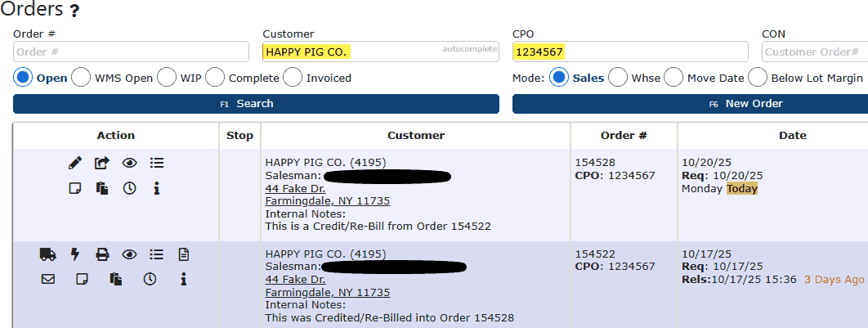Click the clock history icon for order 154522

coord(150,279)
